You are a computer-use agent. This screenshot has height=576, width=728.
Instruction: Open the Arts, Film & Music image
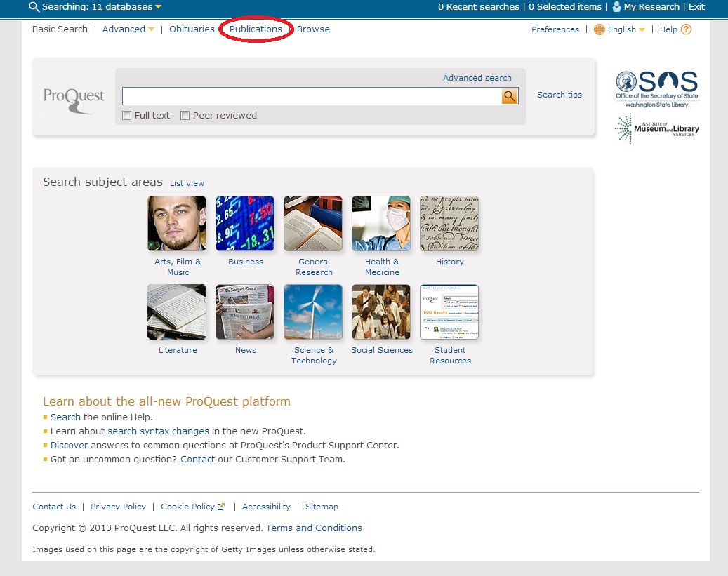[177, 223]
